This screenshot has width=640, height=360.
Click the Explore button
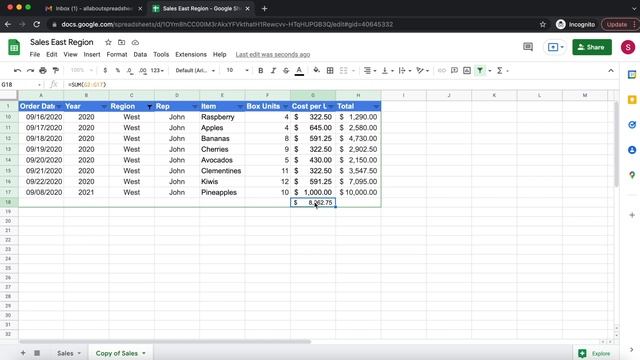pos(595,353)
